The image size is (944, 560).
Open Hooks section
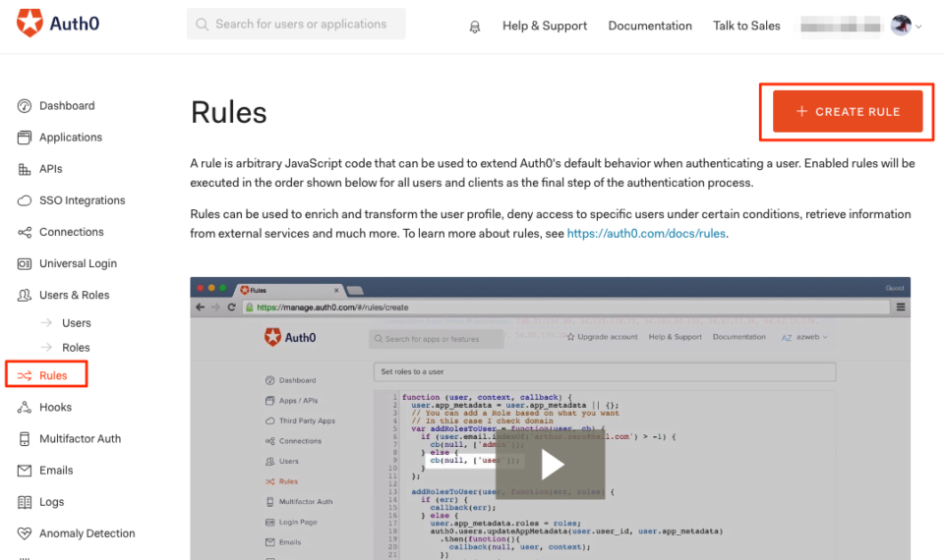click(55, 407)
